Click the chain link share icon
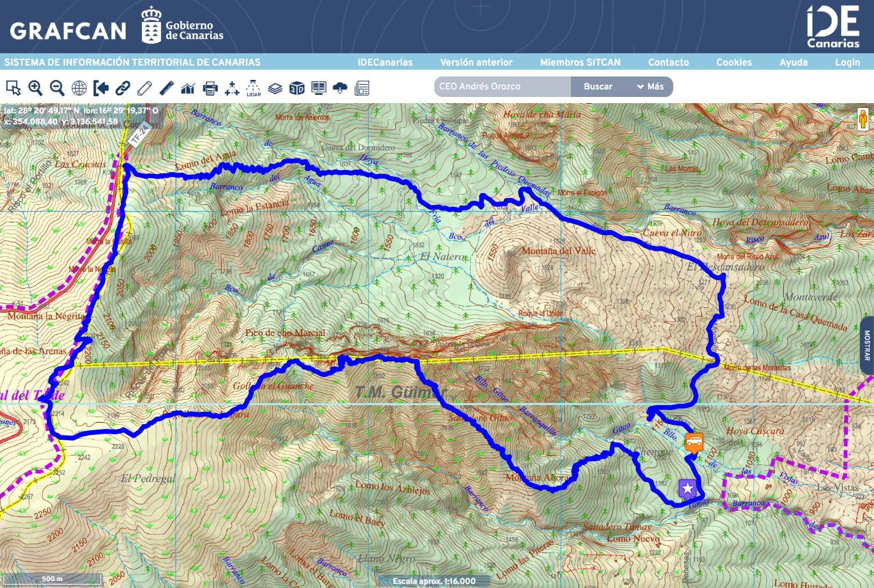Viewport: 874px width, 588px height. (x=123, y=88)
